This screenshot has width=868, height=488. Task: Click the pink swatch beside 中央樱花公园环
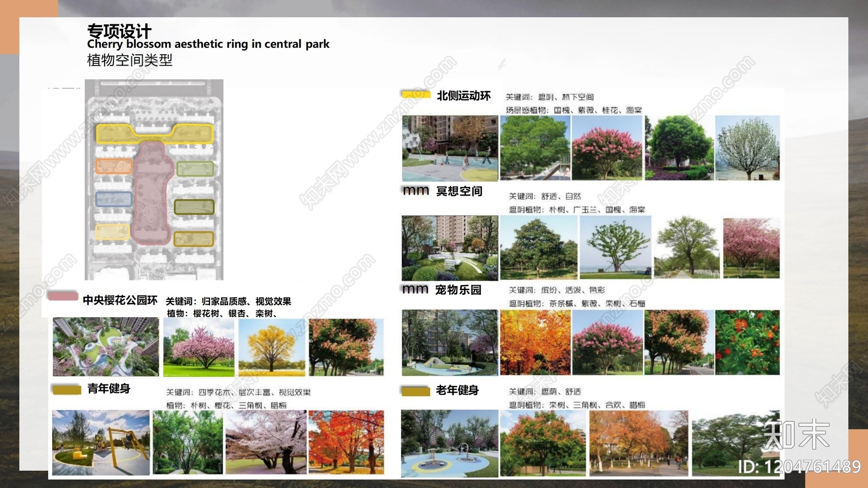coord(63,296)
